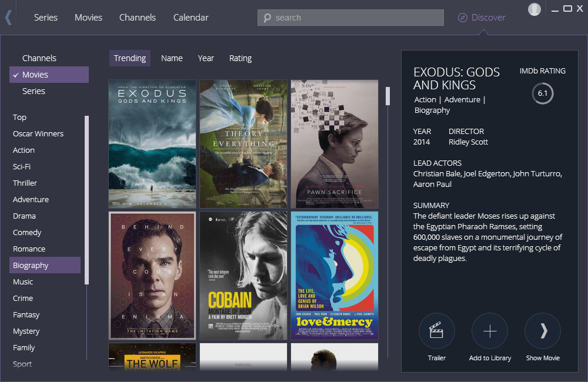Screen dimensions: 588x382
Task: Open the user profile avatar
Action: point(534,9)
